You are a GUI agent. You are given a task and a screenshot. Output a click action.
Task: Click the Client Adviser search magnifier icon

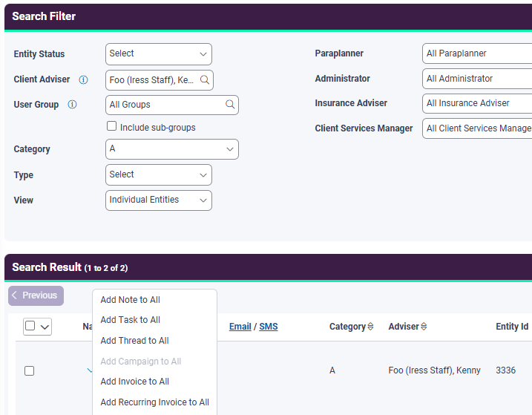point(205,79)
